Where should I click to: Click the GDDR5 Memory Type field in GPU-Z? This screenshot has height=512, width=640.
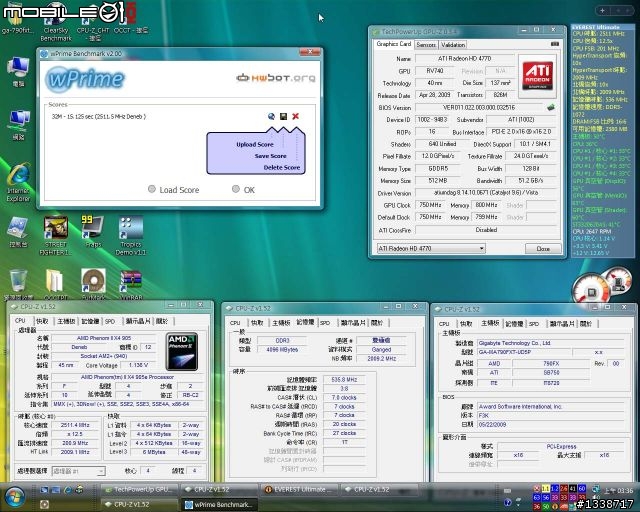coord(438,168)
